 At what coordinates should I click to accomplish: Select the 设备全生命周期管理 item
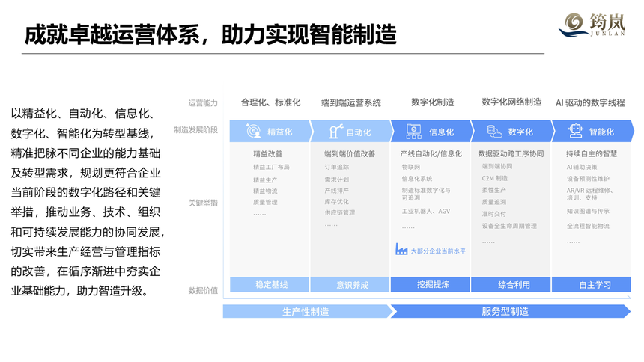pos(509,226)
